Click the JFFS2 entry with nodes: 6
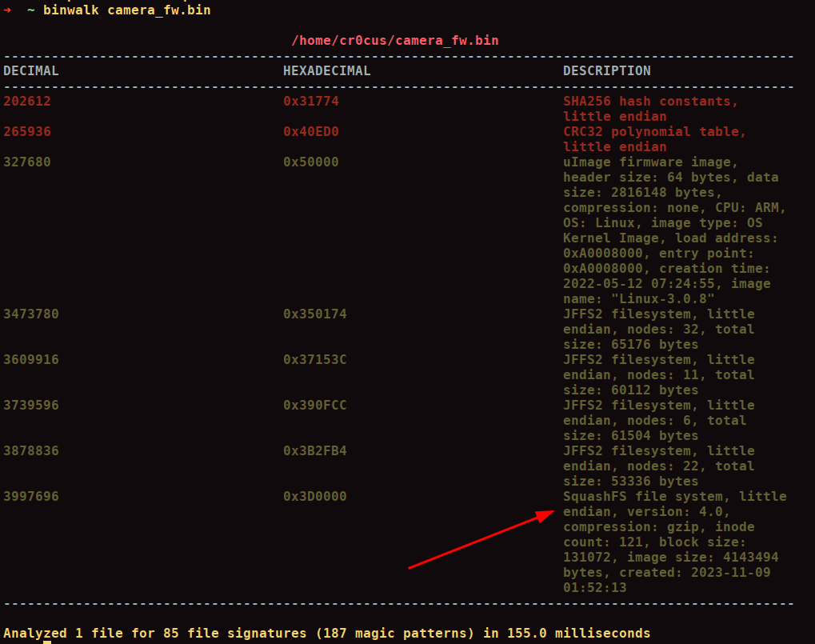This screenshot has height=644, width=815. (x=658, y=421)
